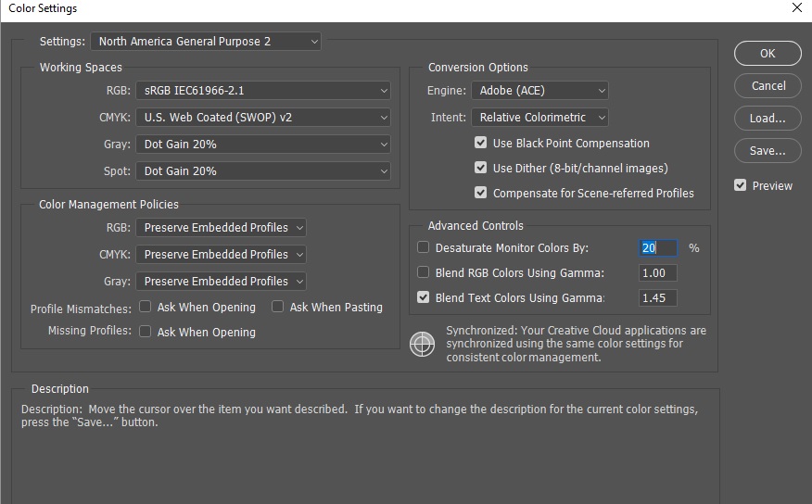The height and width of the screenshot is (504, 812).
Task: Enable Desaturate Monitor Colors By checkbox
Action: coord(423,247)
